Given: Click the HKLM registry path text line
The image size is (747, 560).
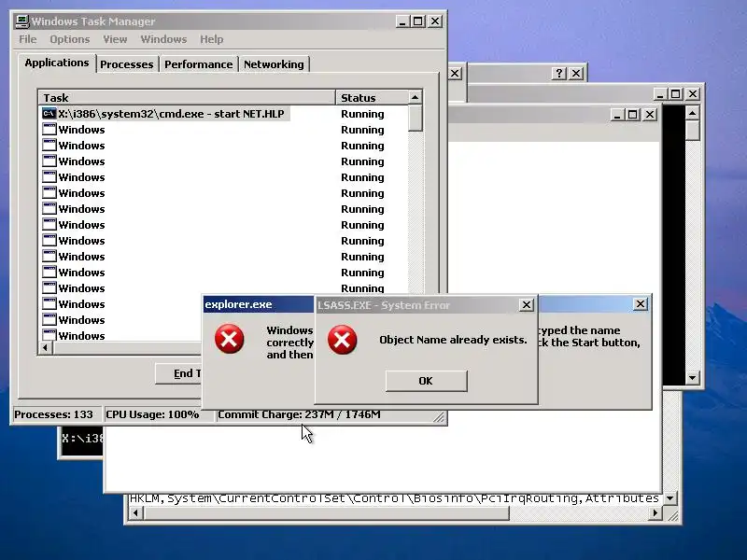Looking at the screenshot, I should pos(394,498).
